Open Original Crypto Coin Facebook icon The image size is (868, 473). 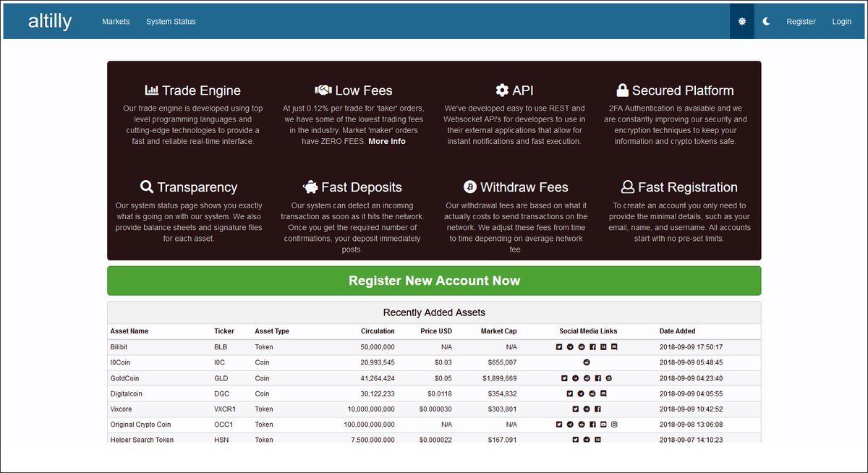click(593, 425)
